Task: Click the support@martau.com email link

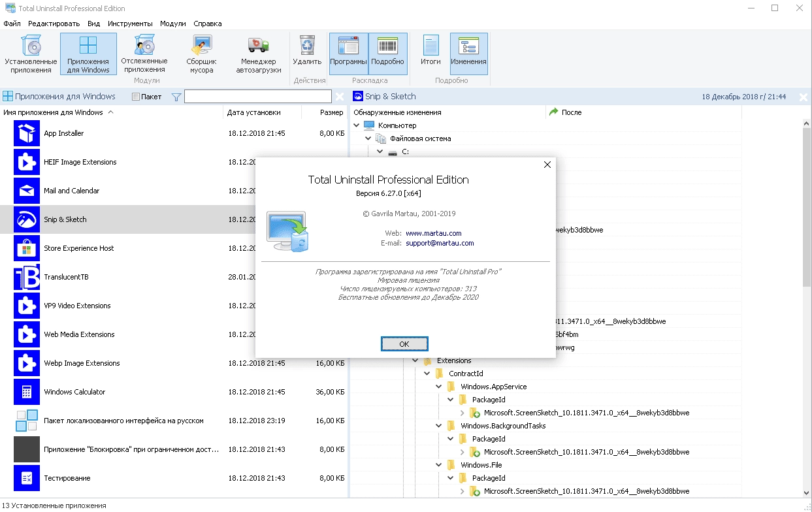Action: (440, 243)
